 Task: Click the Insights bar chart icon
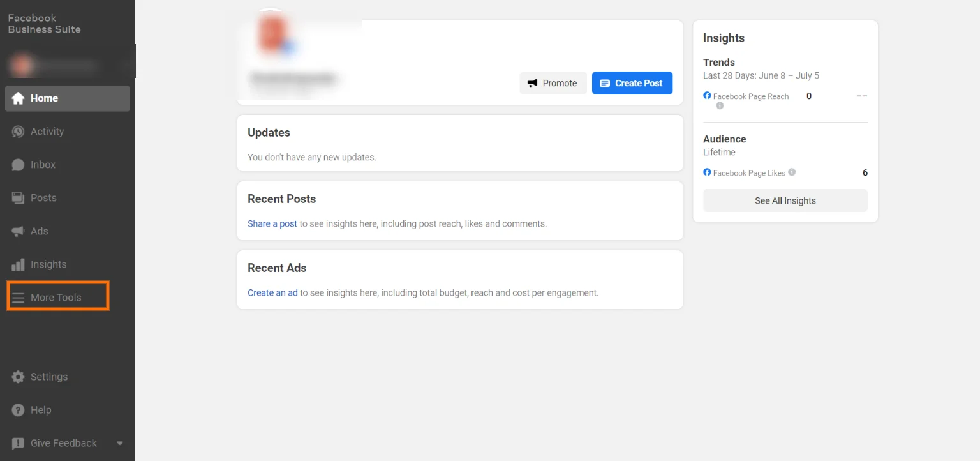click(18, 264)
